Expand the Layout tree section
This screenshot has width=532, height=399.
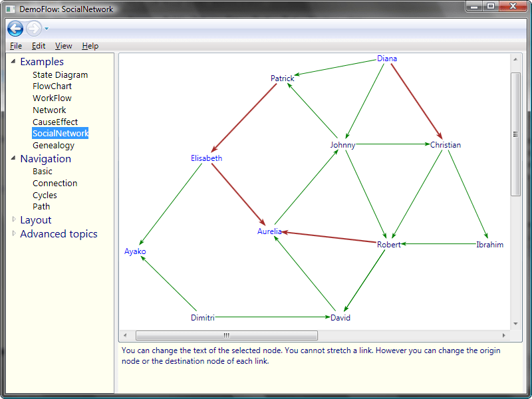coord(13,219)
